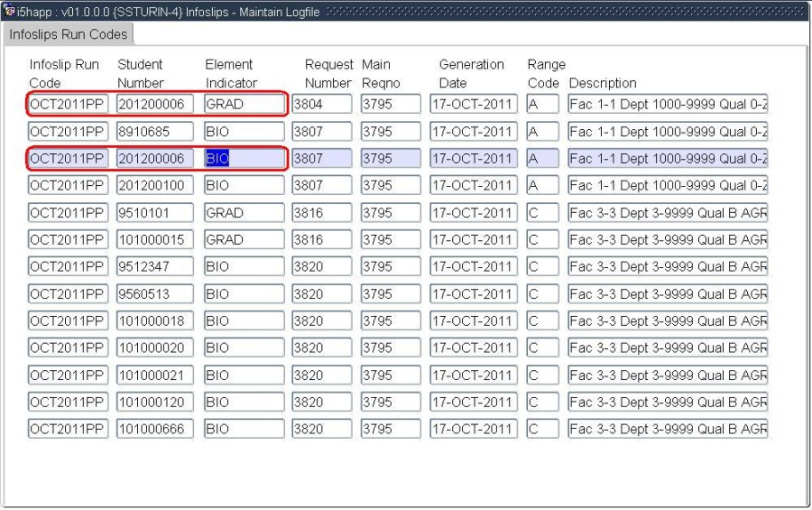Select the Request Number field showing 3804

click(x=321, y=105)
